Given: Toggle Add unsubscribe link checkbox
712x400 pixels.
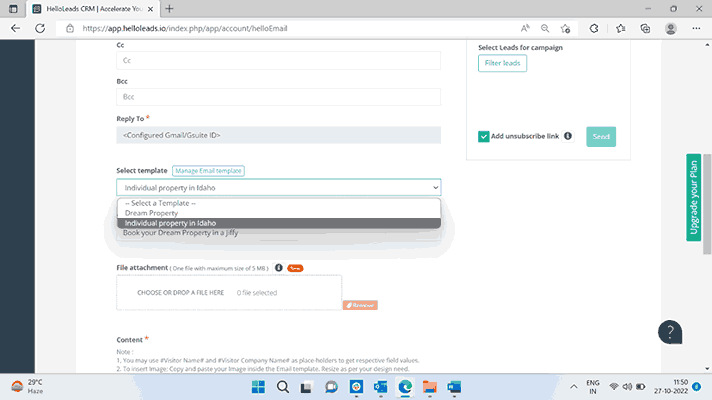Looking at the screenshot, I should (484, 136).
